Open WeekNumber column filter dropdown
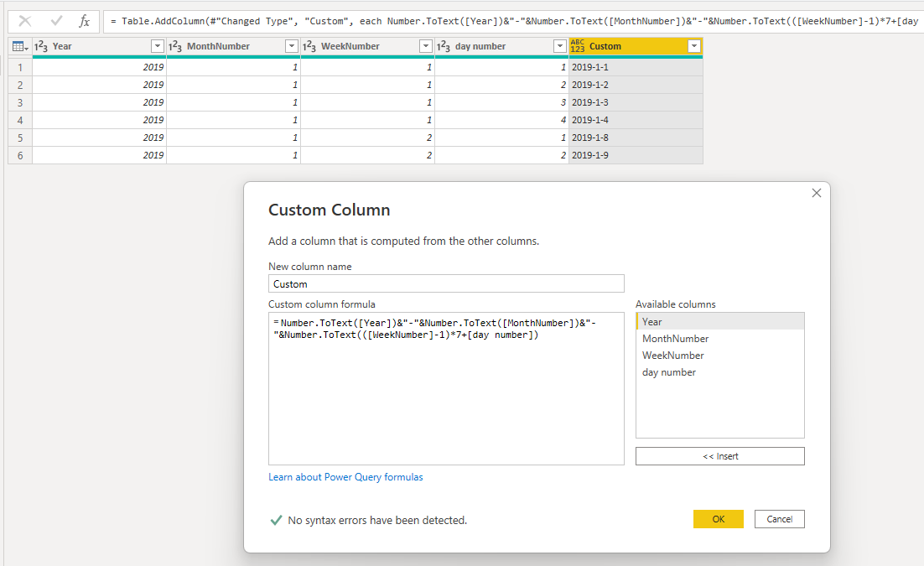Viewport: 924px width, 566px height. pyautogui.click(x=425, y=46)
